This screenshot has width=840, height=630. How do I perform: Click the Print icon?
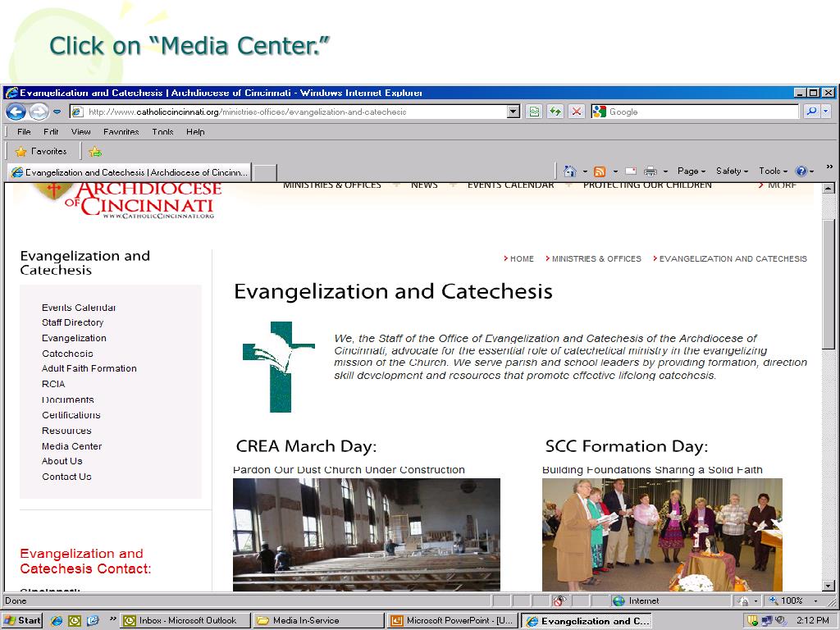pyautogui.click(x=651, y=171)
